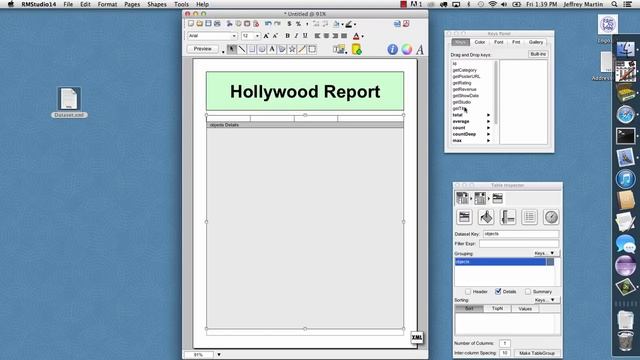
Task: Set center text alignment
Action: click(326, 36)
